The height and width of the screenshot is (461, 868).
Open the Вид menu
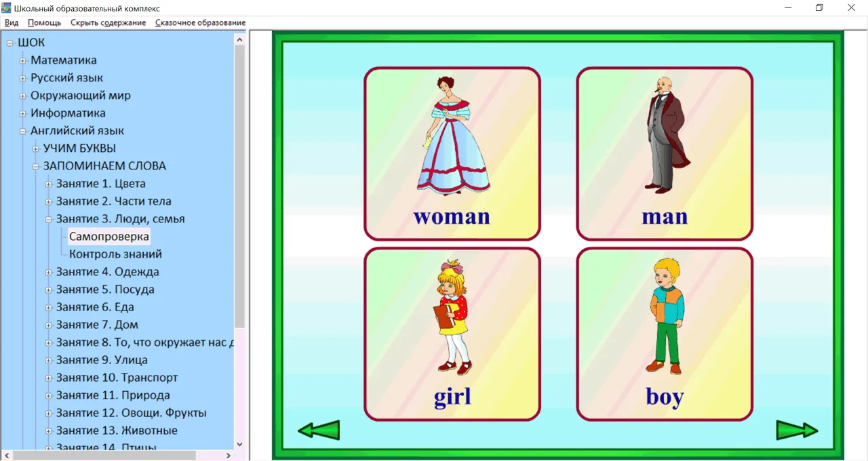click(x=12, y=22)
